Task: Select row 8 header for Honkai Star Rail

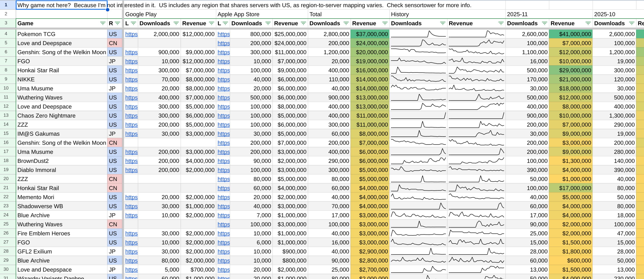Action: click(x=6, y=70)
